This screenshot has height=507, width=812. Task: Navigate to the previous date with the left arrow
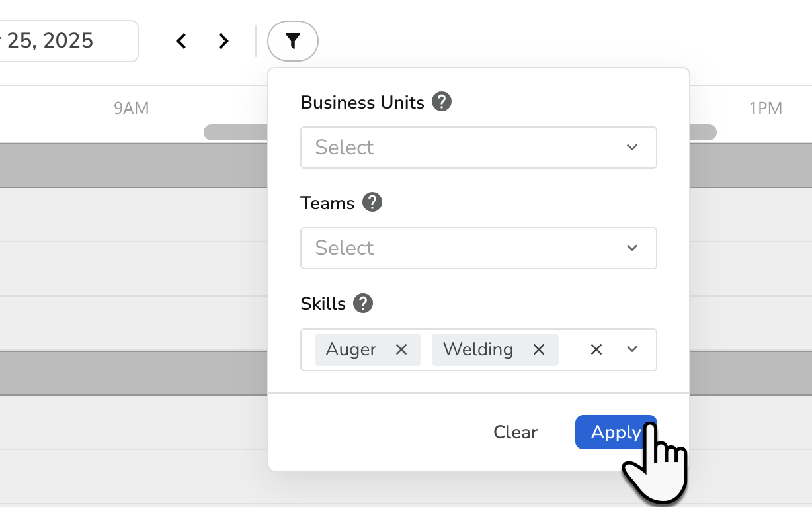click(181, 40)
